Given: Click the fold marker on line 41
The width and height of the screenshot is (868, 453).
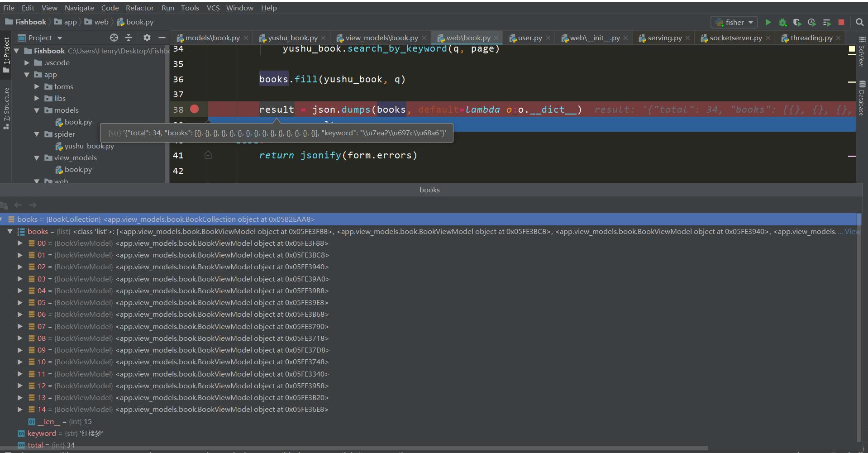Looking at the screenshot, I should 208,155.
